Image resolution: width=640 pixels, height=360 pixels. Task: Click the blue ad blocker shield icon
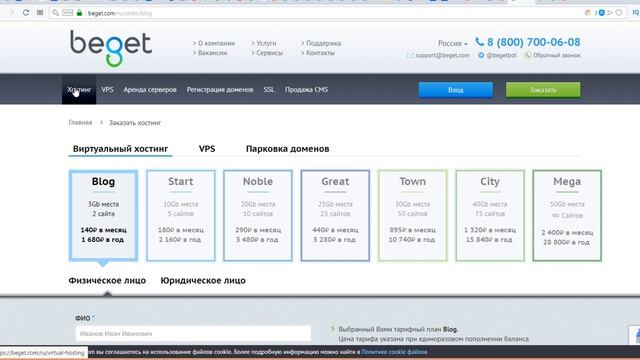(x=601, y=13)
